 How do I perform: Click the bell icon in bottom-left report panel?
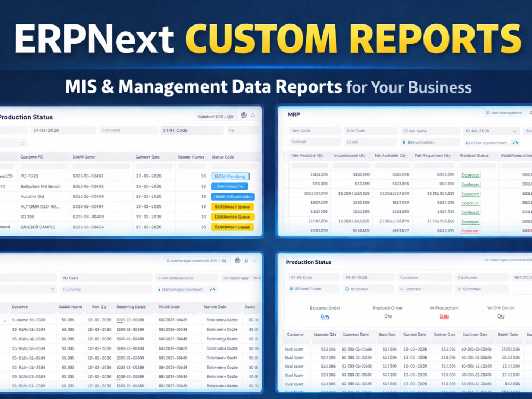tap(246, 261)
